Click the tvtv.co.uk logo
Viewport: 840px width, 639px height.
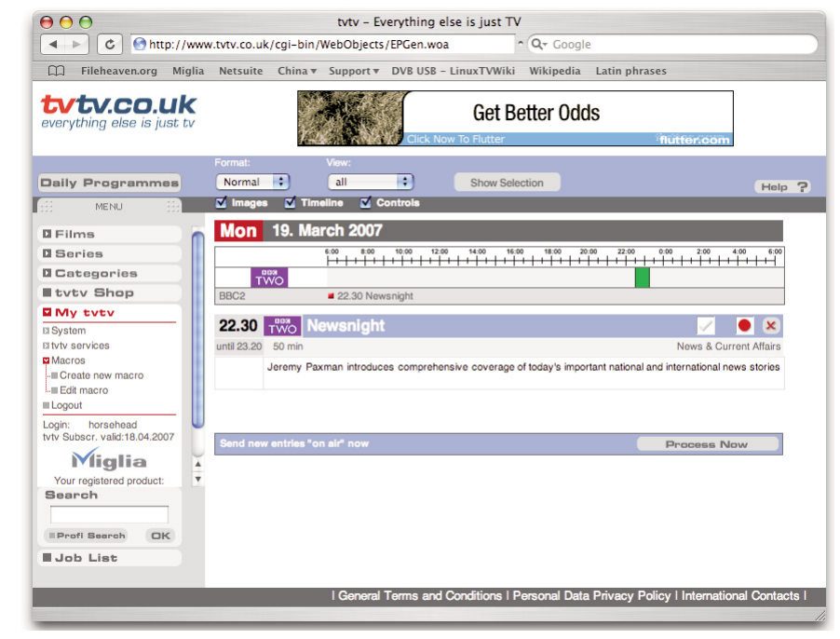click(x=119, y=112)
